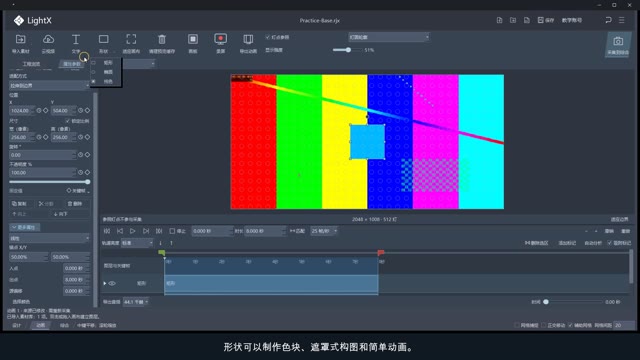Open the 25 fps frame rate dropdown
Image resolution: width=640 pixels, height=360 pixels.
pyautogui.click(x=324, y=231)
